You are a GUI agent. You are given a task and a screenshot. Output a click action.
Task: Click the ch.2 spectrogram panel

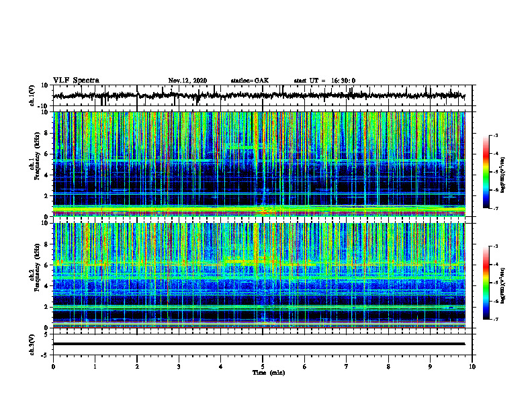click(259, 275)
